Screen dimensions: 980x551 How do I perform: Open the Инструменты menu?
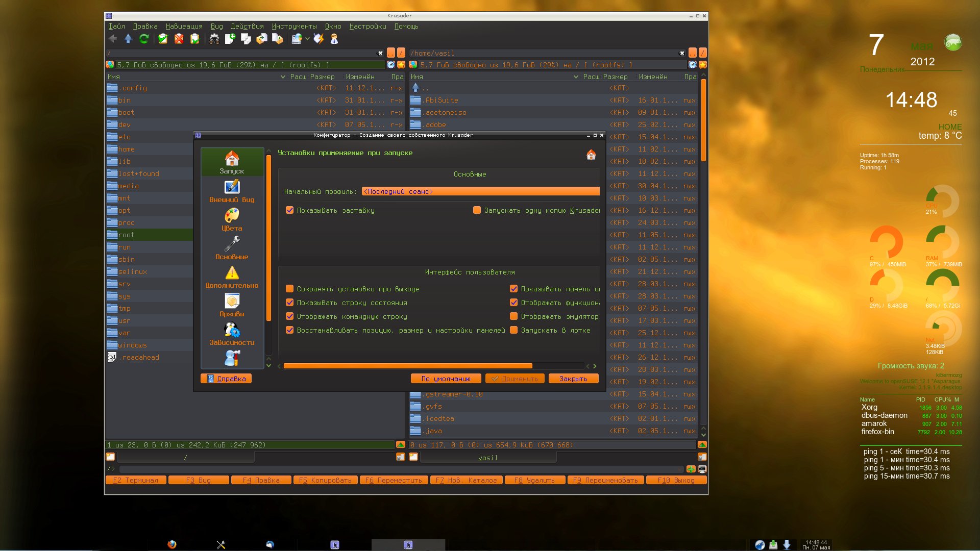(294, 26)
